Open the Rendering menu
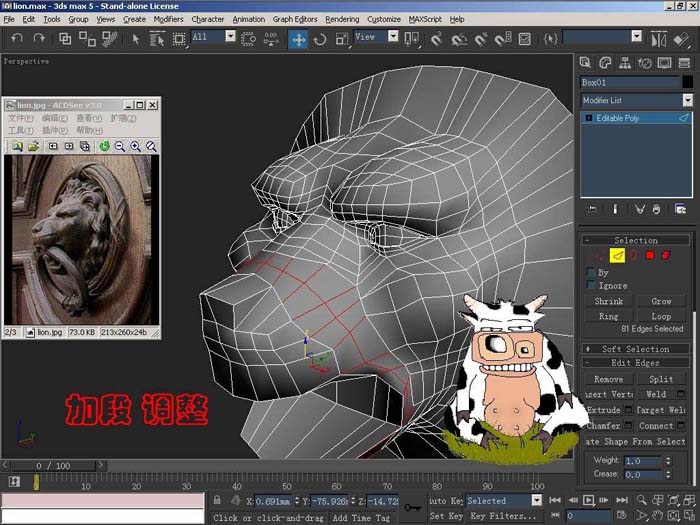Image resolution: width=700 pixels, height=525 pixels. [342, 19]
